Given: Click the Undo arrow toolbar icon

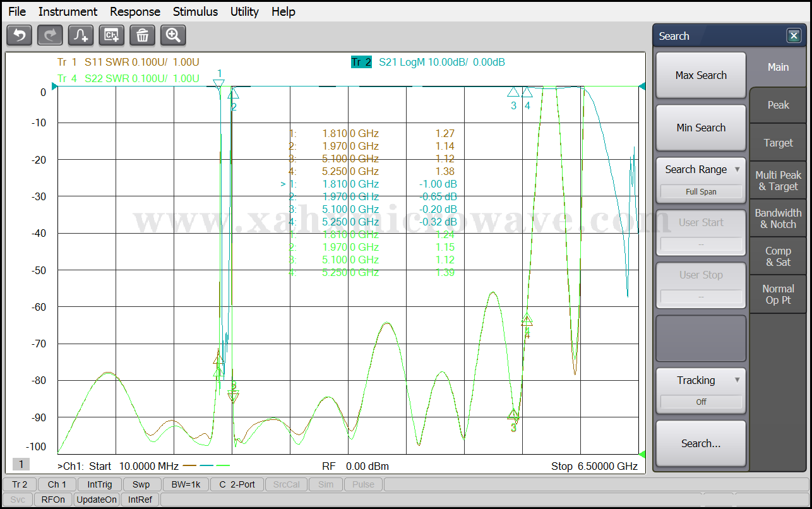Looking at the screenshot, I should 19,35.
